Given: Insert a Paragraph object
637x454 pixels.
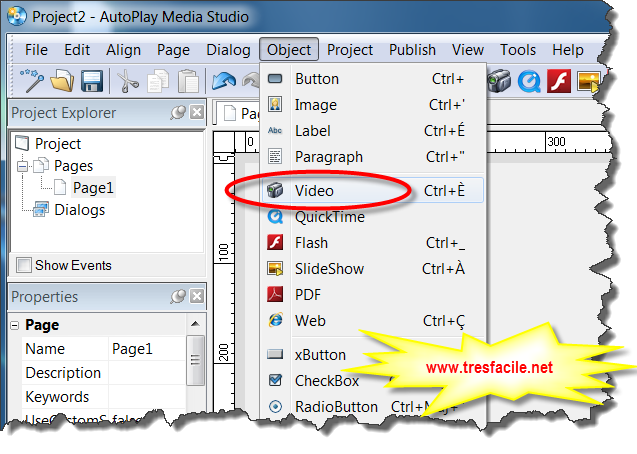Looking at the screenshot, I should (373, 157).
